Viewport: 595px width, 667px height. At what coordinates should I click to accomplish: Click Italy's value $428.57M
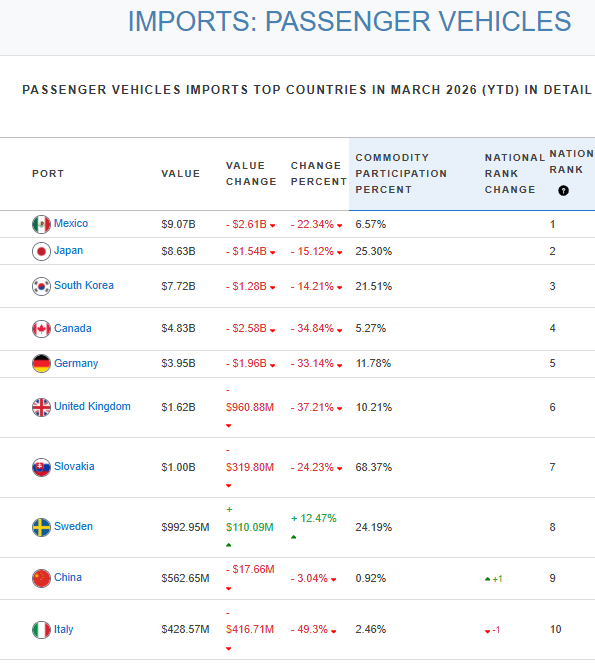pos(185,630)
